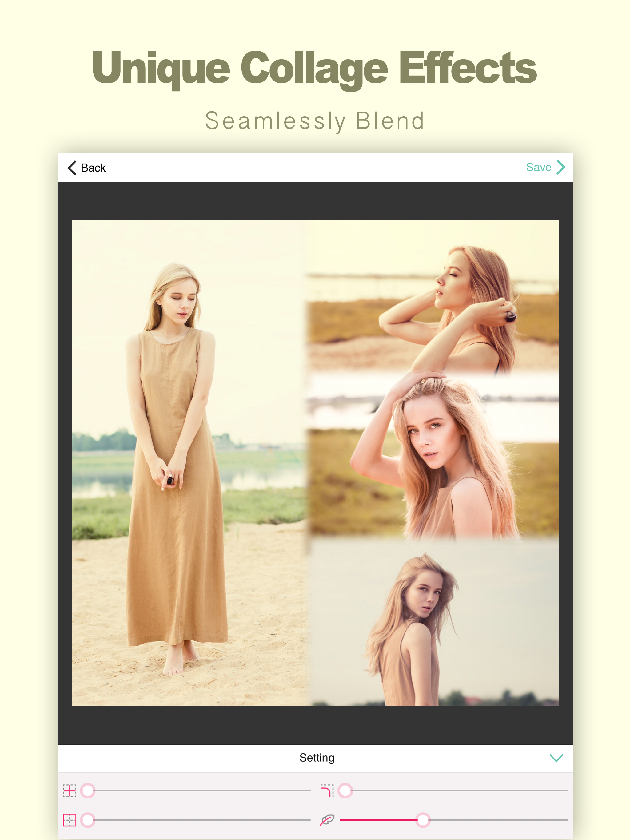Click the feather slider handle
630x840 pixels.
point(423,820)
